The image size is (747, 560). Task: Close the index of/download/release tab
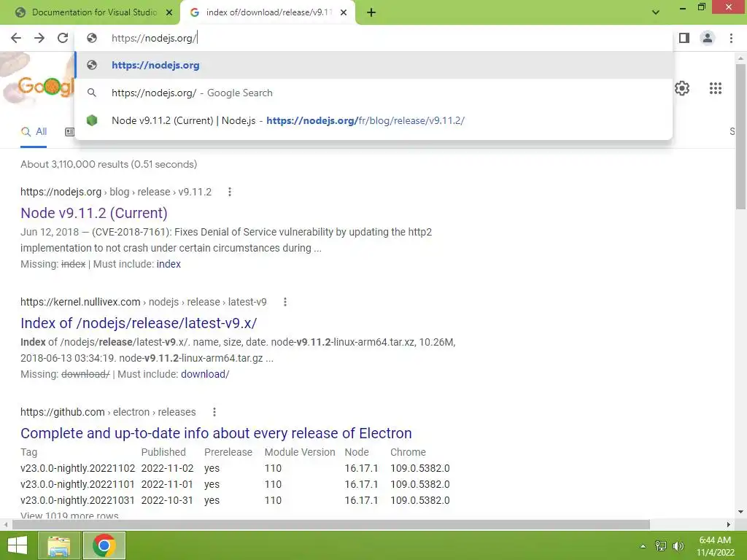[x=344, y=12]
